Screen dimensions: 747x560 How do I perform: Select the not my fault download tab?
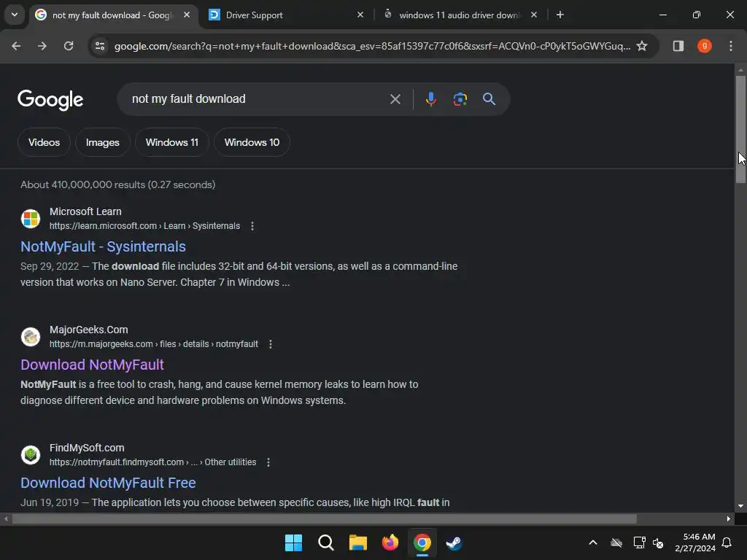(x=113, y=15)
